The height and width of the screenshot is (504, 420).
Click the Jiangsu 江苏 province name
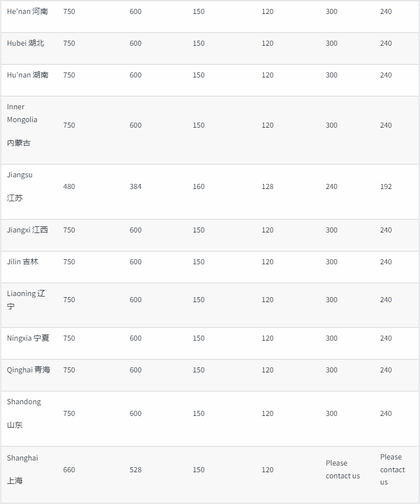click(20, 187)
